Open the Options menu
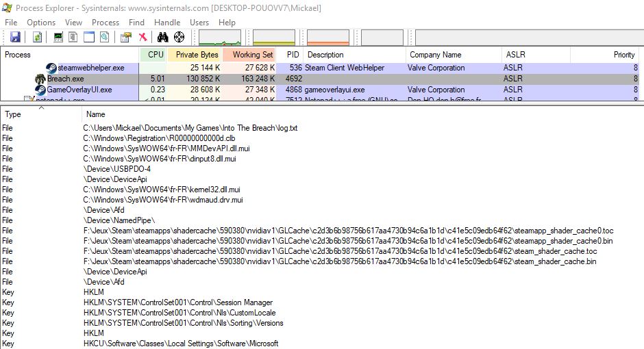Image resolution: width=644 pixels, height=349 pixels. coord(41,23)
